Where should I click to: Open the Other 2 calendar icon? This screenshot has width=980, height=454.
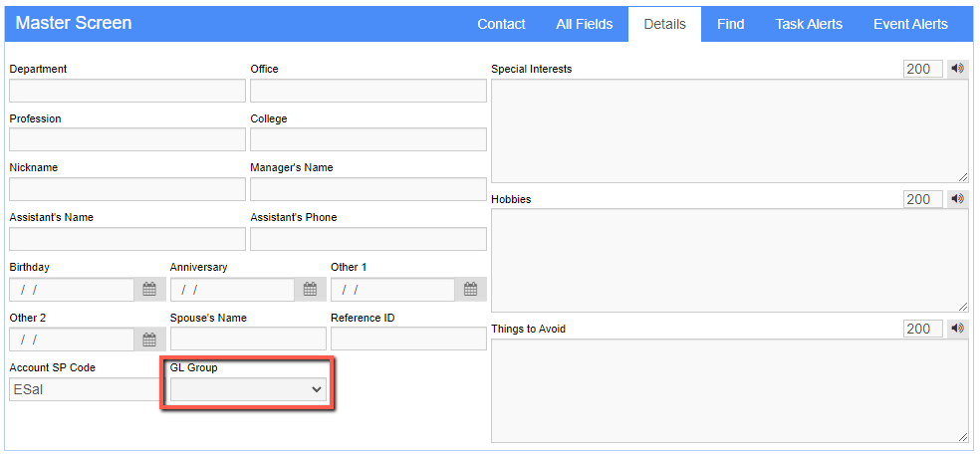[x=149, y=340]
